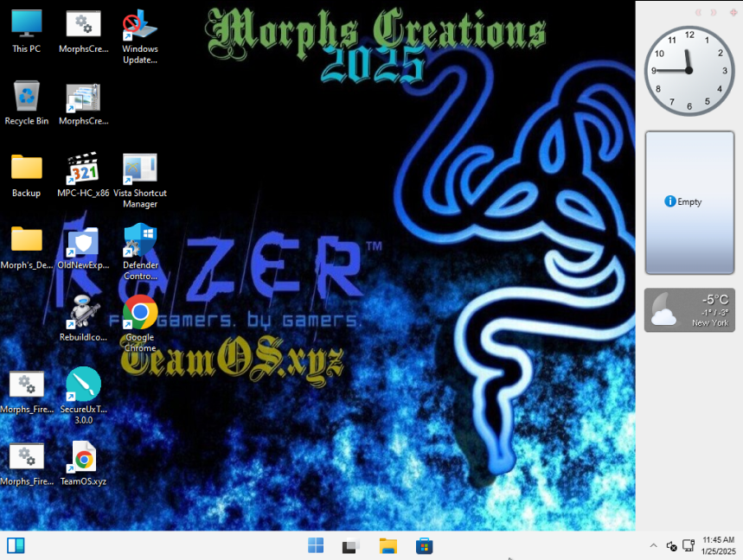Select the TeamOS.xyz web shortcut

click(83, 464)
